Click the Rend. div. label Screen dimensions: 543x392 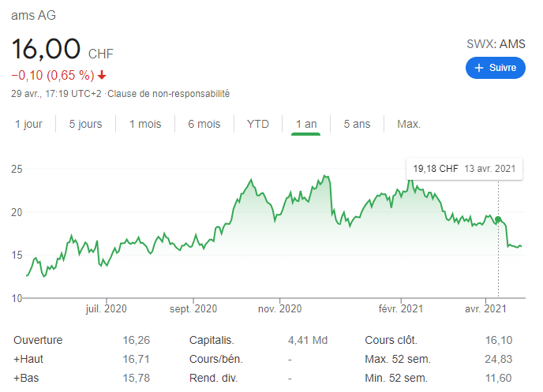(x=213, y=378)
